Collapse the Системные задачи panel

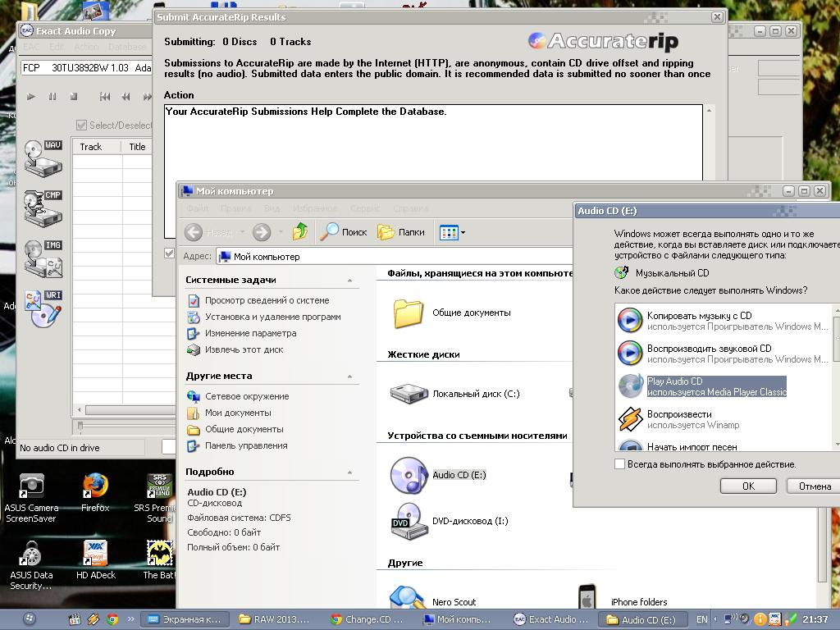coord(349,281)
